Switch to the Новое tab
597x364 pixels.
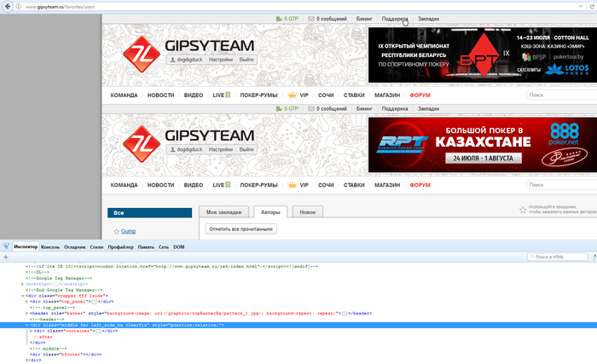click(x=308, y=212)
